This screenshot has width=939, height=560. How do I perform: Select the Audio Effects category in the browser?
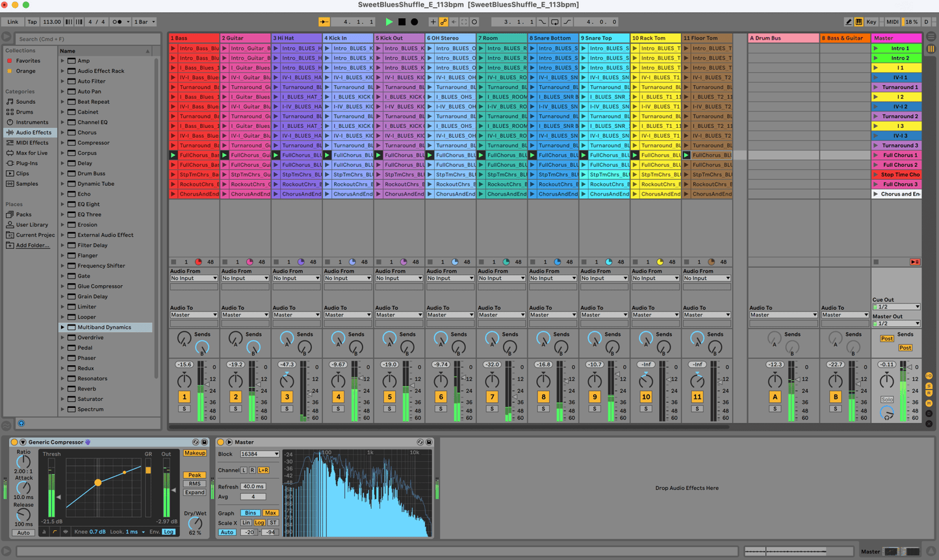point(33,133)
